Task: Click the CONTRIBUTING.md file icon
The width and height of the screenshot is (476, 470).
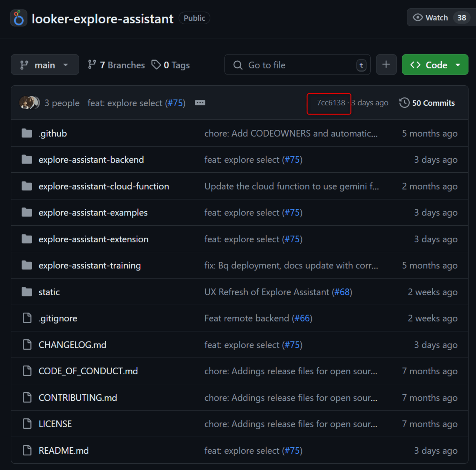Action: pos(27,397)
